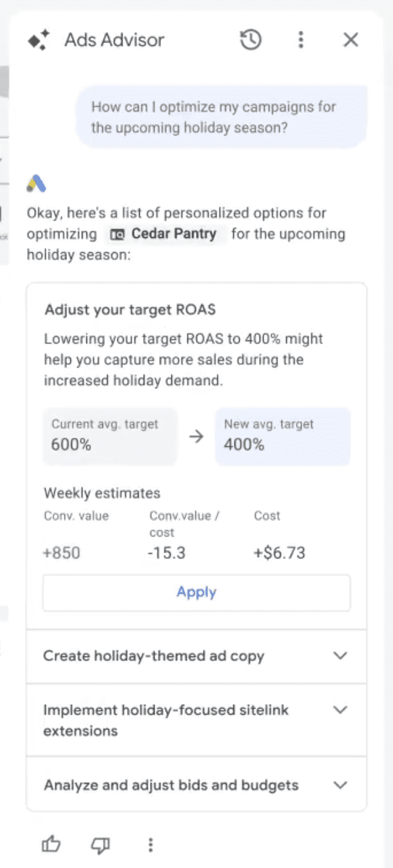This screenshot has width=393, height=868.
Task: Apply the target ROAS recommendation
Action: [x=196, y=592]
